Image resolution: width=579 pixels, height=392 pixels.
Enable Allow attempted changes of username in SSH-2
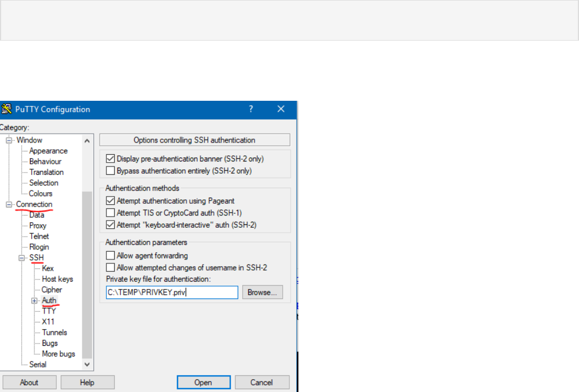pos(110,267)
